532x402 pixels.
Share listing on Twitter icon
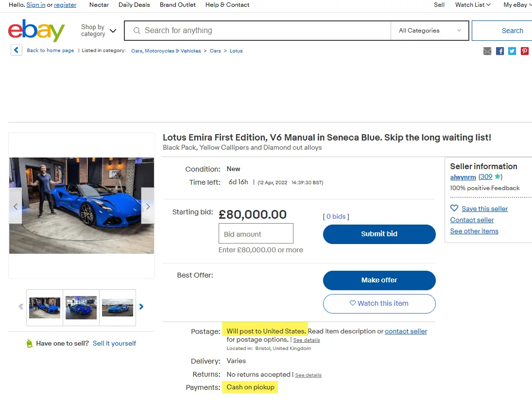512,51
